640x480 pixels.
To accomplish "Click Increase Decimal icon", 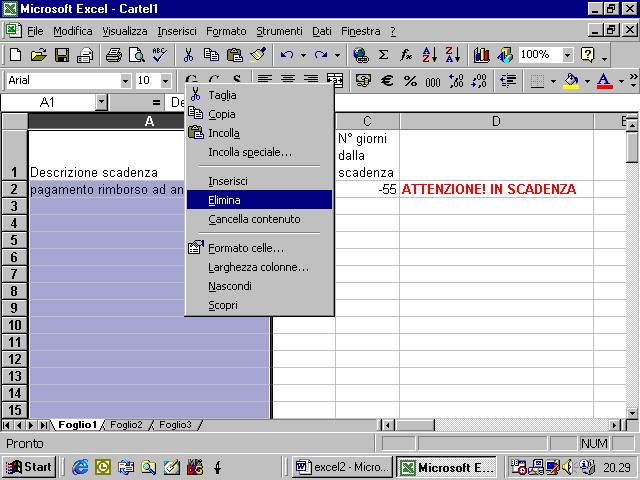I will click(x=456, y=80).
